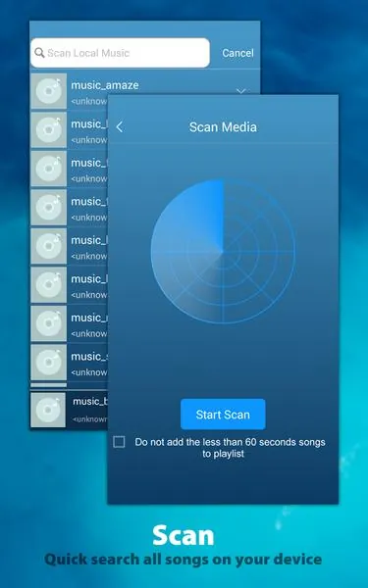This screenshot has height=588, width=368.
Task: Tap the second song's disc icon
Action: tap(49, 129)
